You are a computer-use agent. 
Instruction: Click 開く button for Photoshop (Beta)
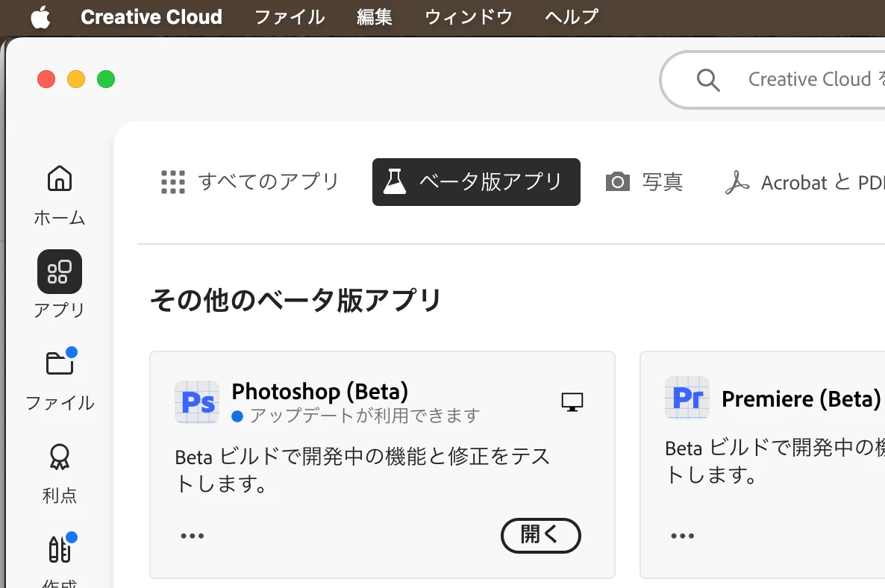click(x=541, y=536)
